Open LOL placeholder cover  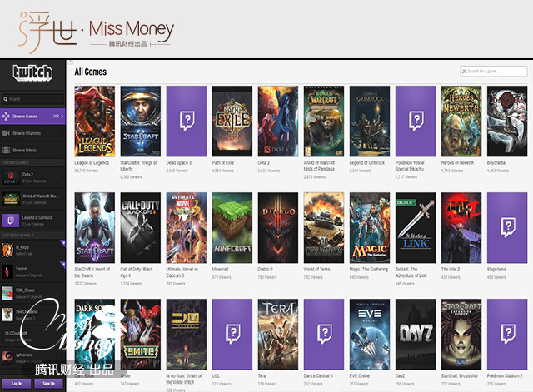coord(232,335)
